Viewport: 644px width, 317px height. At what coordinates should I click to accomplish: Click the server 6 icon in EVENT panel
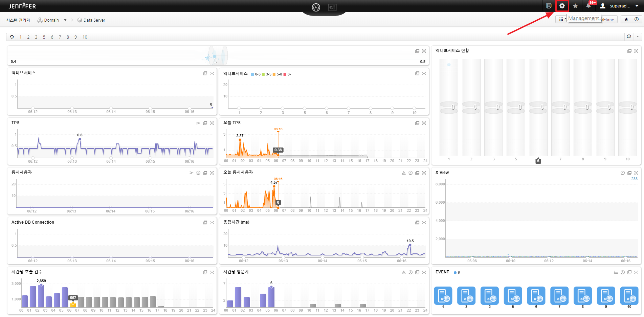[x=536, y=296]
